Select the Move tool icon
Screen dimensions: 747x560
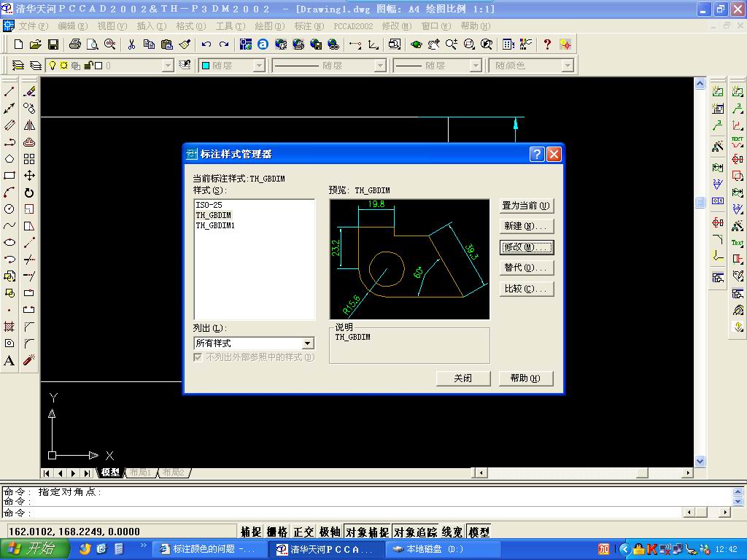click(29, 175)
